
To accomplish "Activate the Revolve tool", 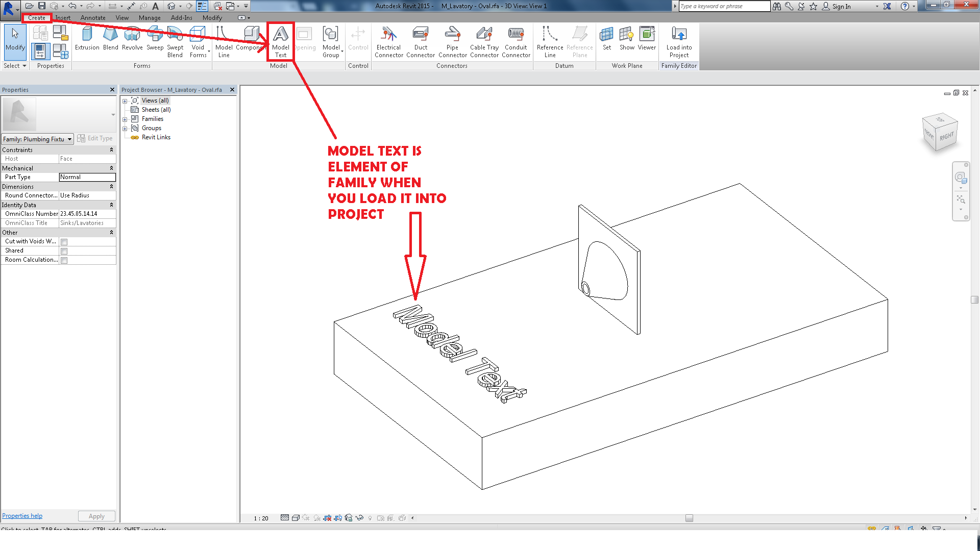I will pos(132,41).
